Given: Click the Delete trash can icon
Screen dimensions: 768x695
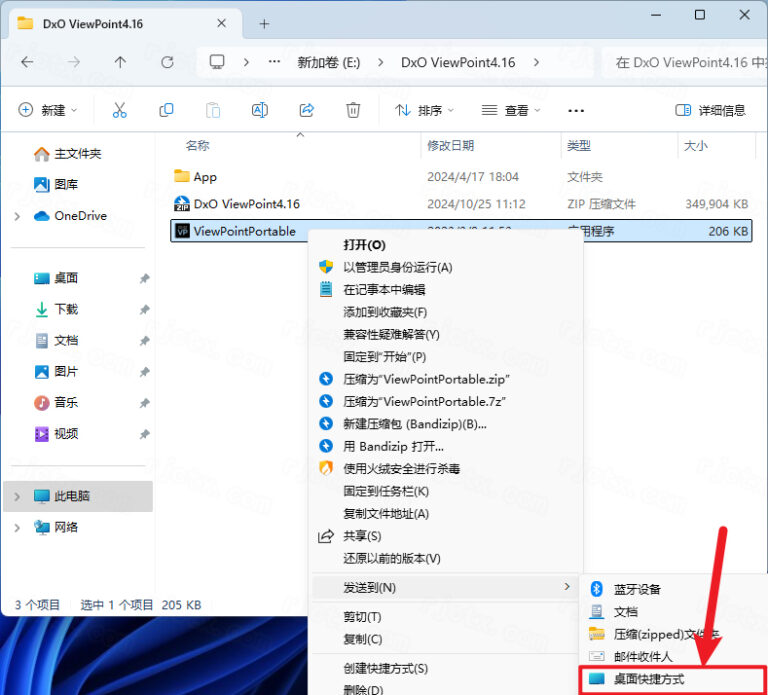Looking at the screenshot, I should pyautogui.click(x=353, y=110).
